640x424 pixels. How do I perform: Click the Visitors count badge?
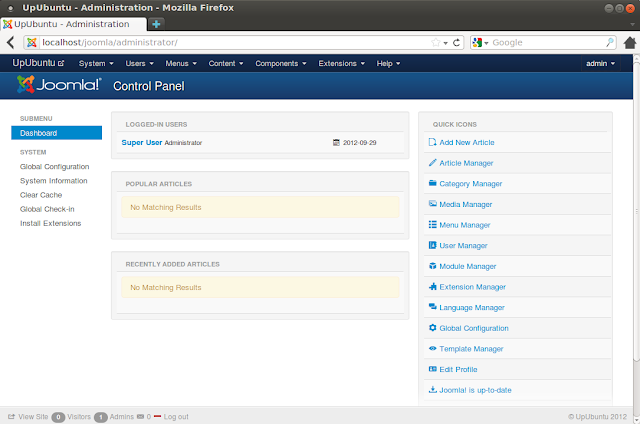(x=58, y=417)
